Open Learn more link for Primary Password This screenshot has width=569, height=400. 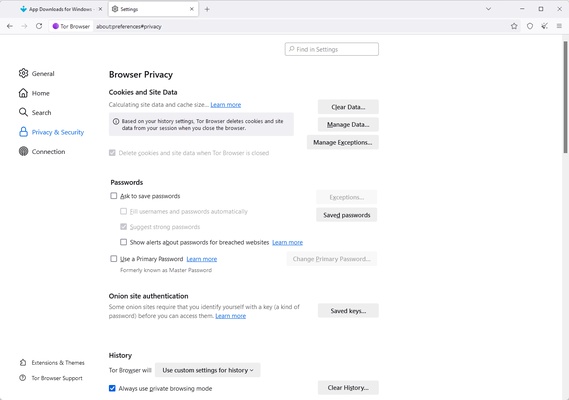coord(202,259)
